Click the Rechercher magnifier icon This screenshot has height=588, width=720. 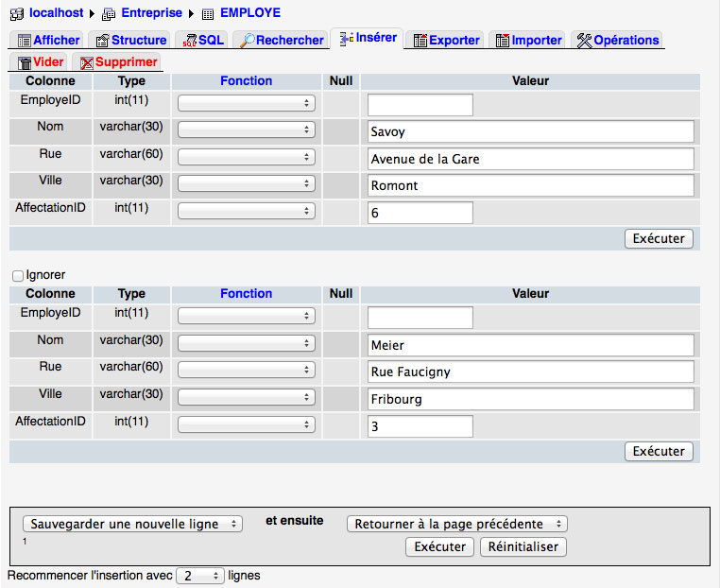click(248, 41)
